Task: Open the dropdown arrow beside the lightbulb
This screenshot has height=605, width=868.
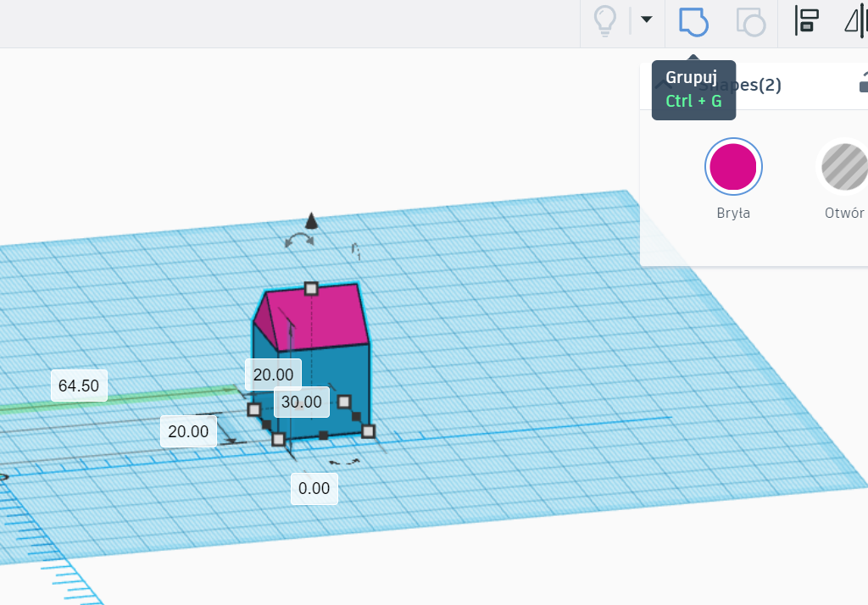Action: (x=646, y=19)
